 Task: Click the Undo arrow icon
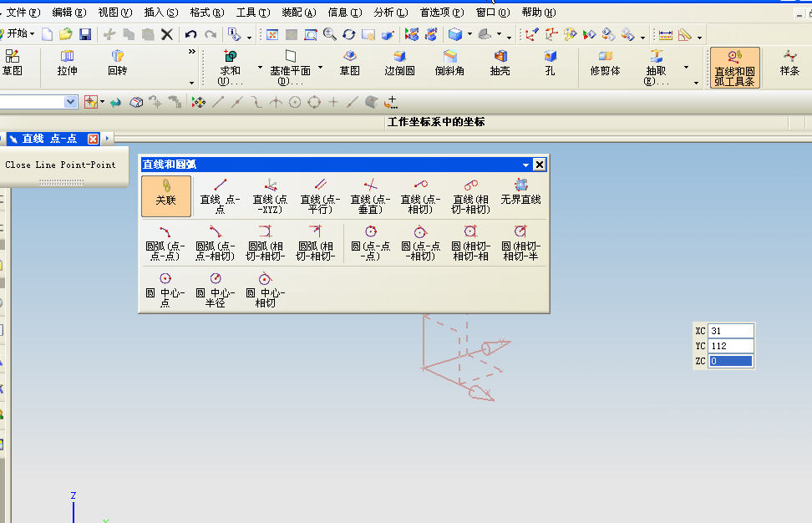(190, 34)
